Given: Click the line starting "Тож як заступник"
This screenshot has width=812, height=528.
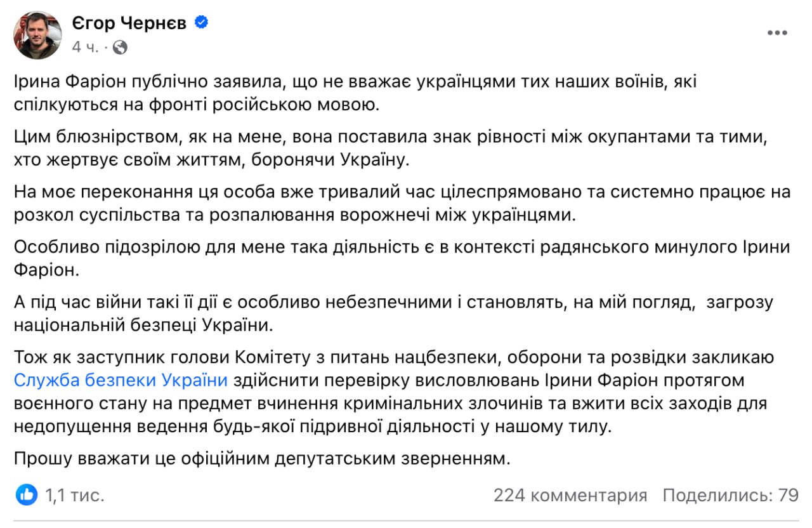Looking at the screenshot, I should pyautogui.click(x=393, y=357).
